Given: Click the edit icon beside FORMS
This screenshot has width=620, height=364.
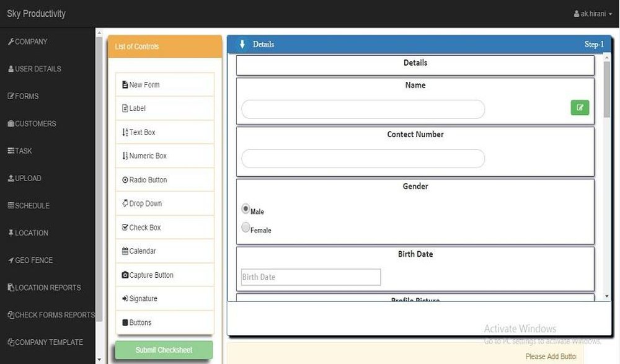Looking at the screenshot, I should [x=11, y=96].
